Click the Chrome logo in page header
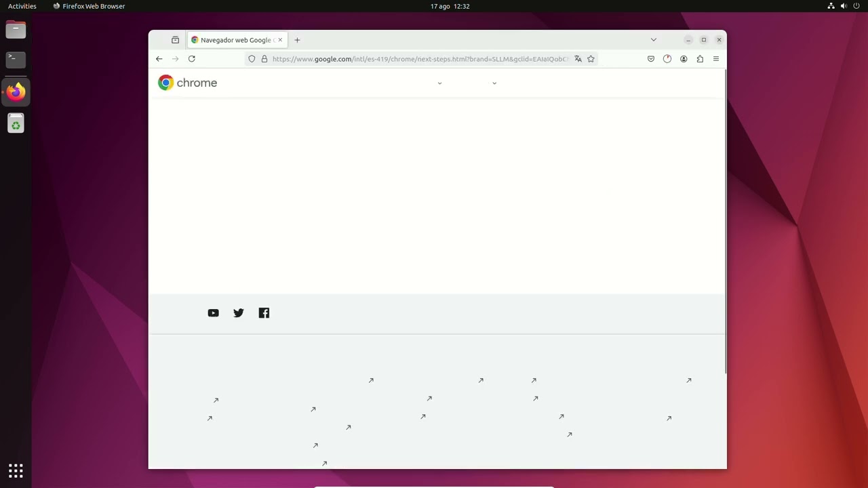 pos(187,83)
